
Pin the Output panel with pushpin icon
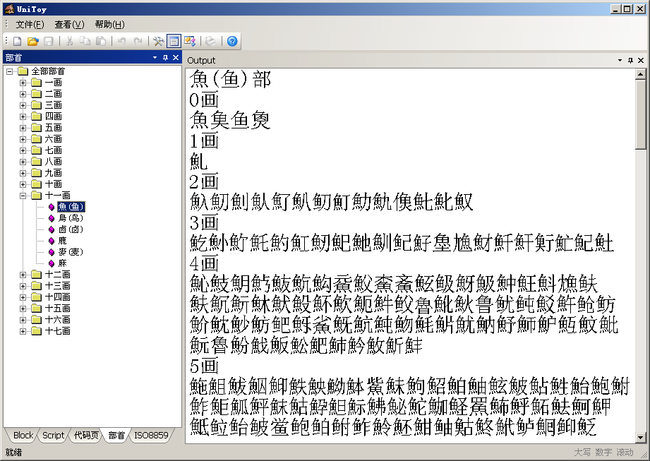[x=631, y=60]
